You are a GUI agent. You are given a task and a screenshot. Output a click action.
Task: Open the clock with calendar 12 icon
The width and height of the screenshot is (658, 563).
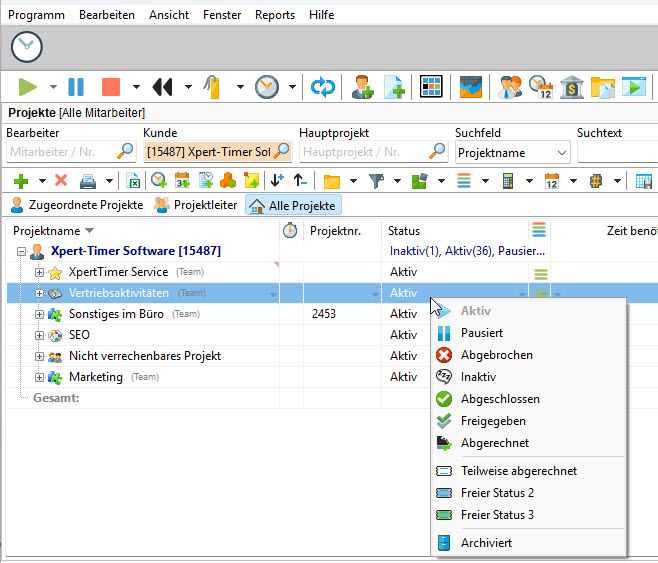(x=541, y=87)
